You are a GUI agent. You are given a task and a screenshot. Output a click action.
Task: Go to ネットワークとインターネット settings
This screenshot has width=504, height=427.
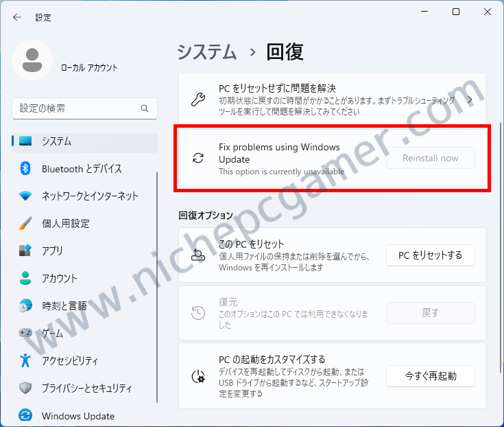coord(85,196)
